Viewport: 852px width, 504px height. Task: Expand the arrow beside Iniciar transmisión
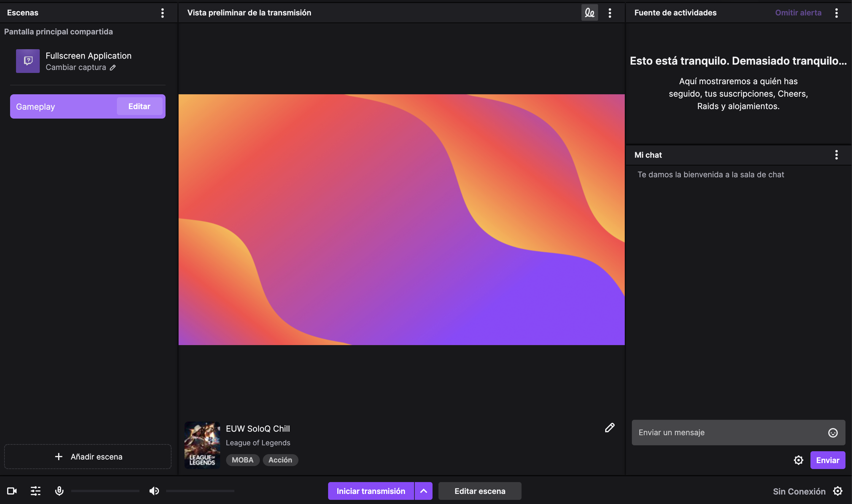pyautogui.click(x=423, y=491)
